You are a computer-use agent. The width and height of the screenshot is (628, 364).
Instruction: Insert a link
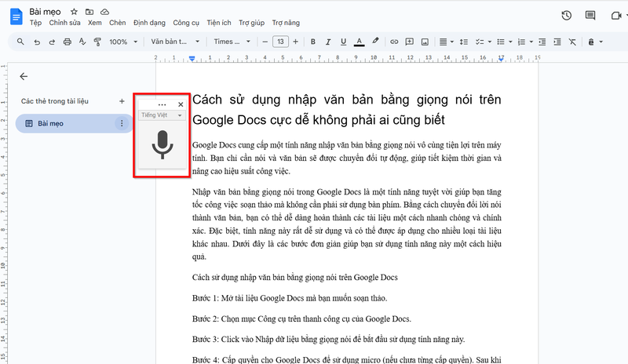[x=394, y=42]
